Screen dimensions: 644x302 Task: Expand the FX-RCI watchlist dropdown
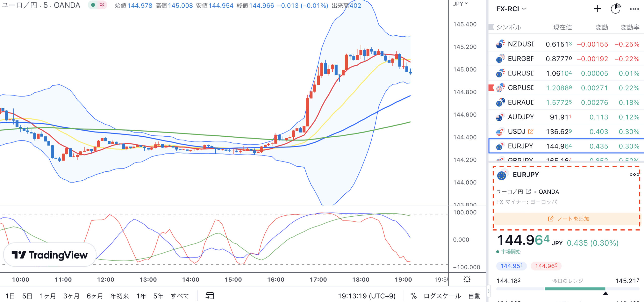tap(511, 9)
